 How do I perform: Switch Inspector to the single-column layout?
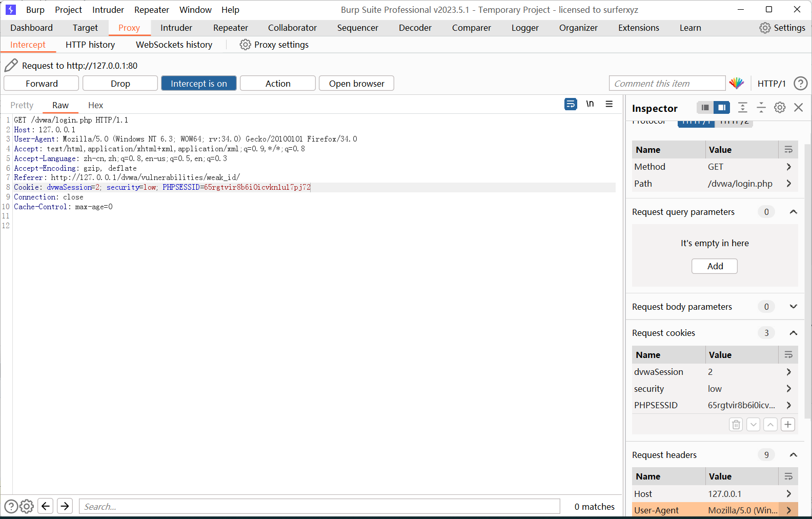(x=705, y=108)
